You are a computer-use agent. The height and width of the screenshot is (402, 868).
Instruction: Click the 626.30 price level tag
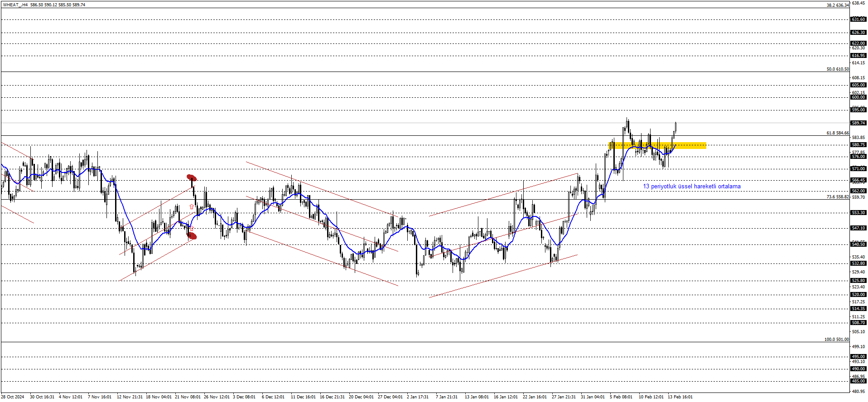(x=858, y=33)
